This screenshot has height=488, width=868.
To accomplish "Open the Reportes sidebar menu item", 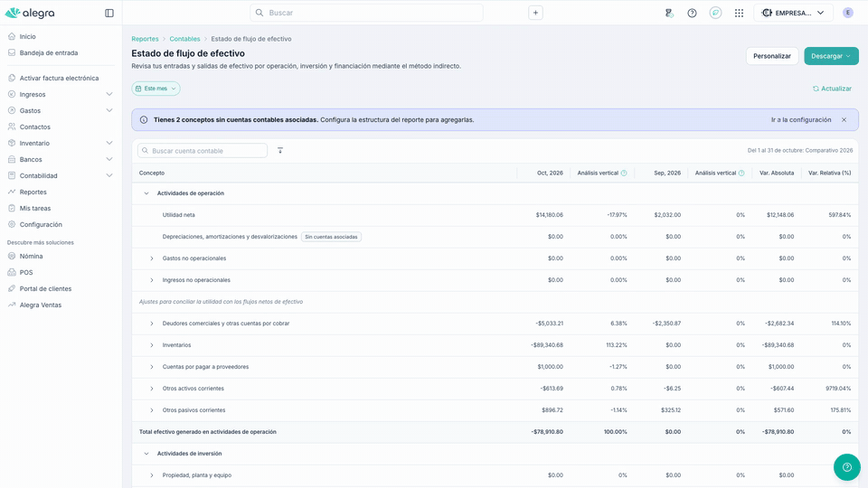I will [33, 192].
